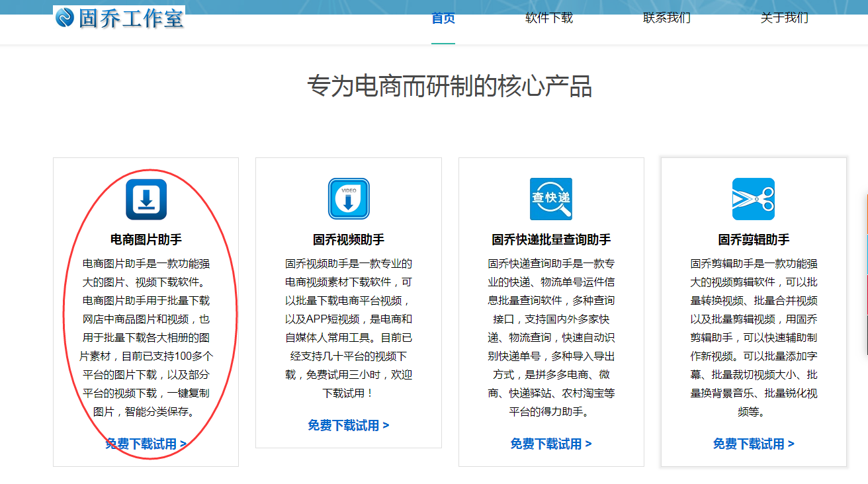Click 免费下载试用 under 固乔快递批量查询助手

click(551, 444)
